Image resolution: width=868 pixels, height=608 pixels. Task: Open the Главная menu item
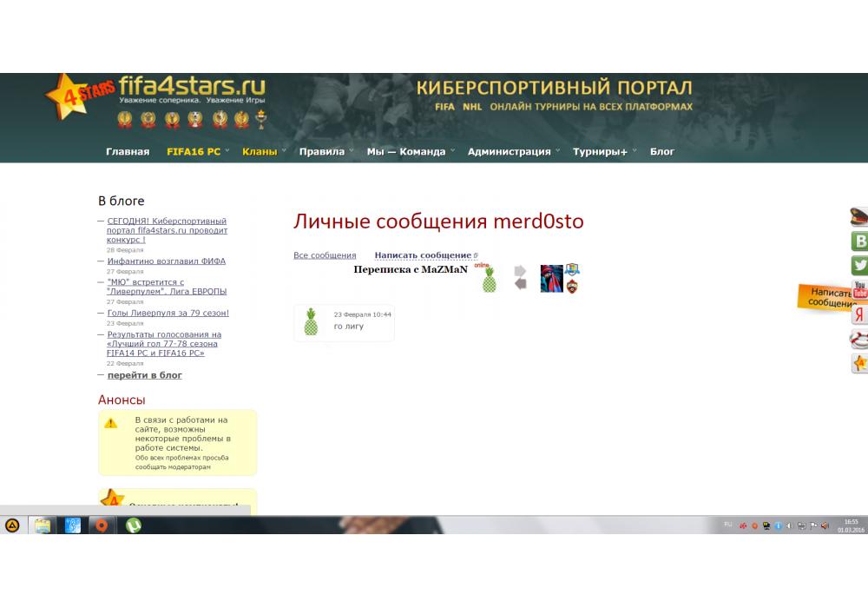pos(128,151)
